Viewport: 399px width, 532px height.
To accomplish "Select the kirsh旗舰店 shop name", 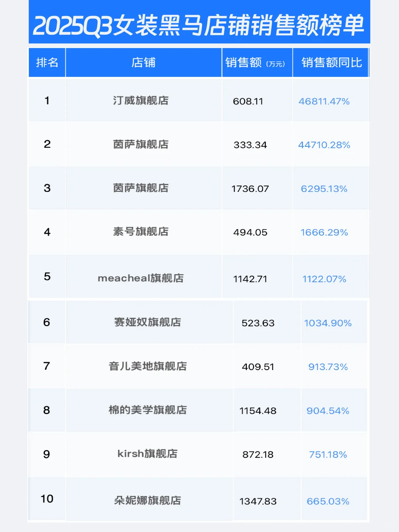I will (147, 455).
